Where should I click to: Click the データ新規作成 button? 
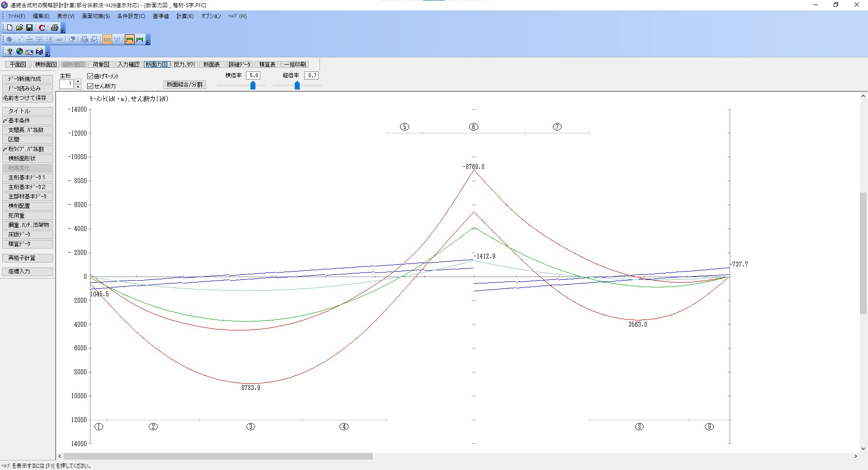click(27, 79)
